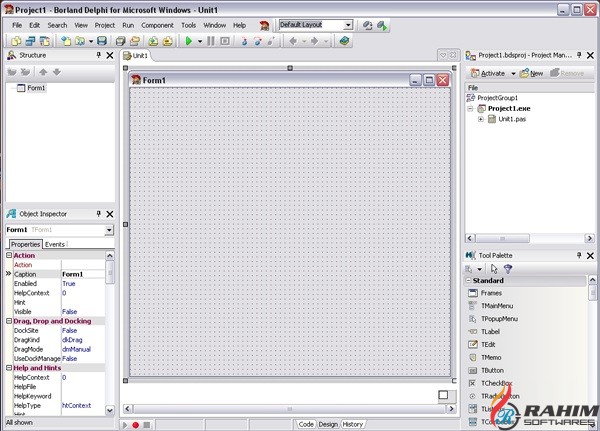Screen dimensions: 600x431
Task: Click the Activate button in Project Manager
Action: [488, 73]
